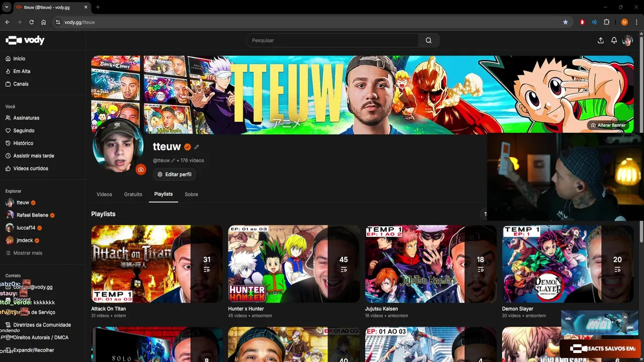Edit channel name pencil icon

coord(197,147)
